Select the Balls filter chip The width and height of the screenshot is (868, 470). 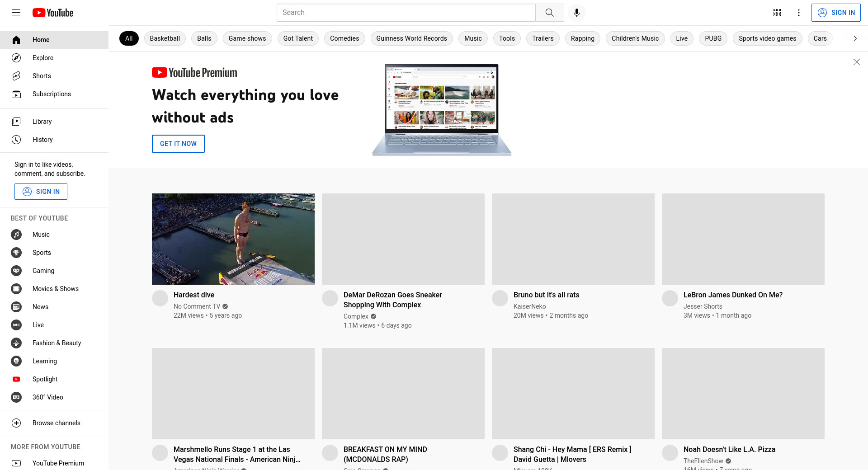[x=204, y=38]
